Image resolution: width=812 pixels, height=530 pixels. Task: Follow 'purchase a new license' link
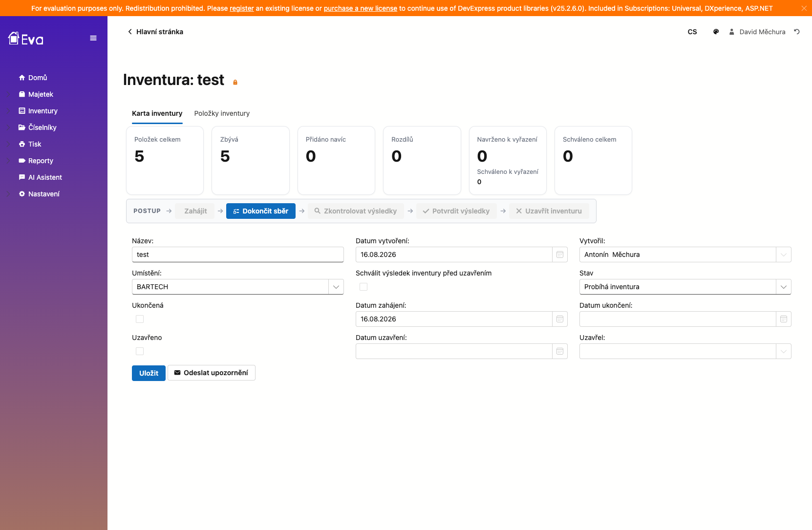(361, 8)
